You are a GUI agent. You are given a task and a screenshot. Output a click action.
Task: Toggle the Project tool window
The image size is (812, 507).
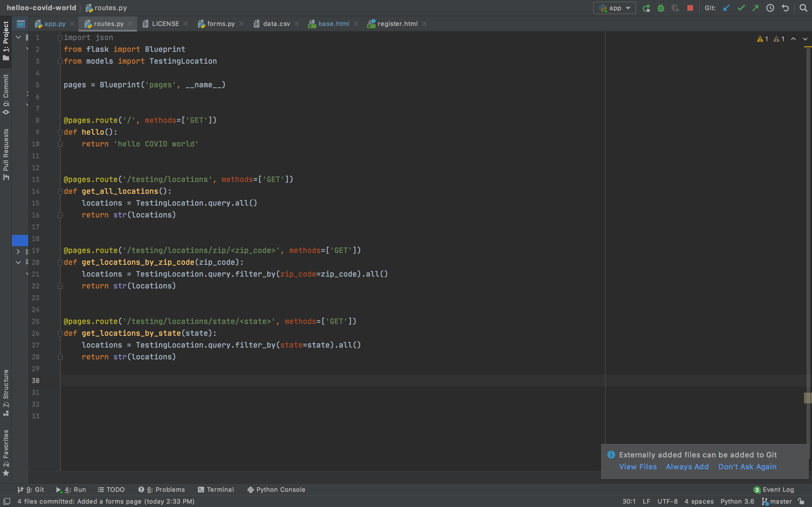click(x=6, y=40)
